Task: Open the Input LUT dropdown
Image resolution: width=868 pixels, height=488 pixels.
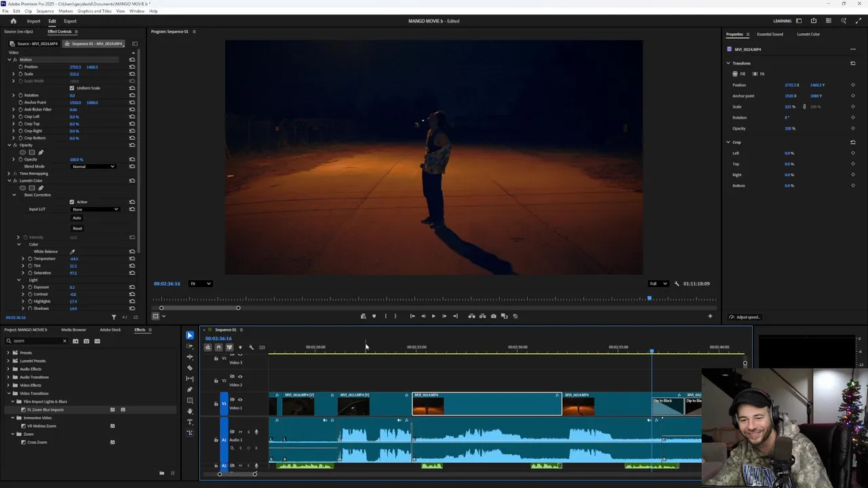Action: (x=96, y=209)
